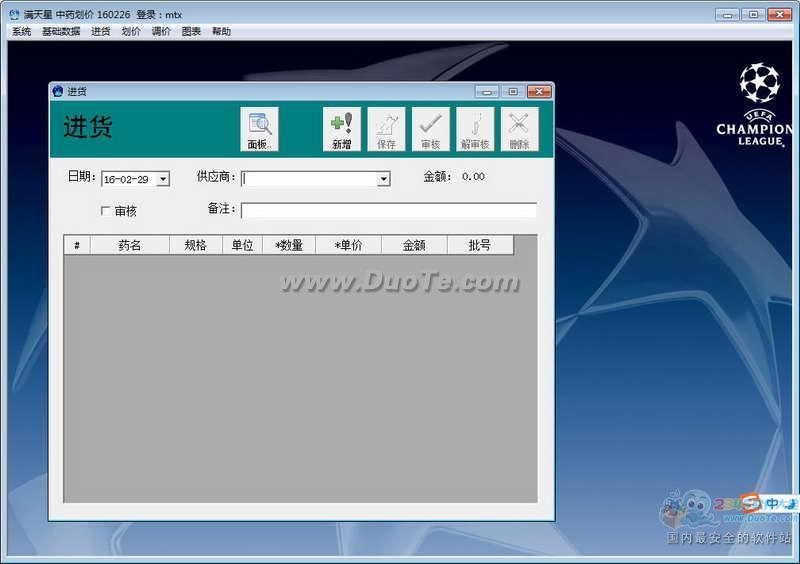Click the 新增 add-record toolbar icon

tap(342, 129)
